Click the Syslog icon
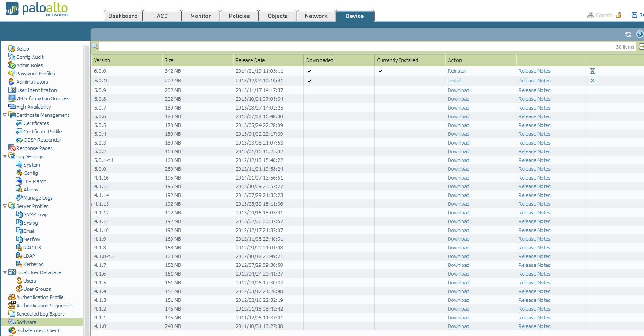Viewport: 644px width, 336px height. pyautogui.click(x=19, y=223)
